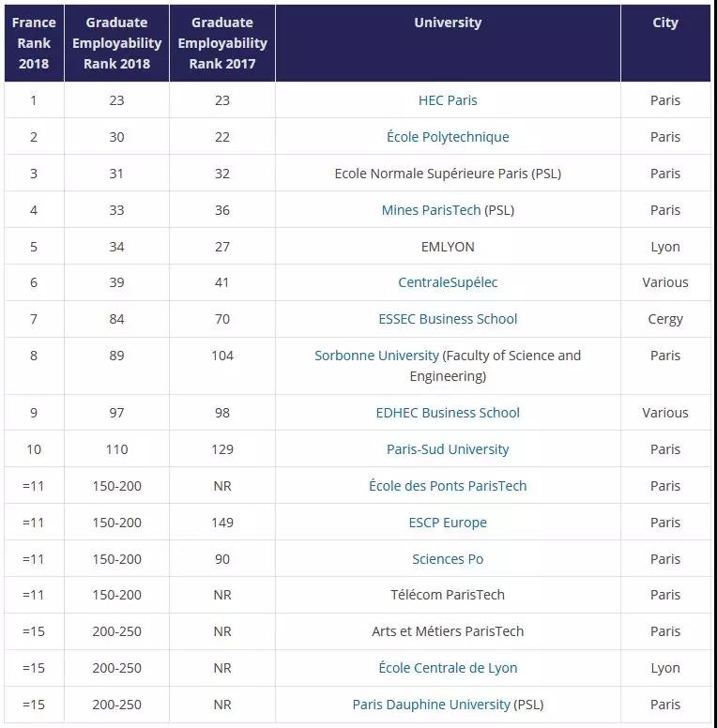Follow the ESSEC Business School link

[x=448, y=319]
